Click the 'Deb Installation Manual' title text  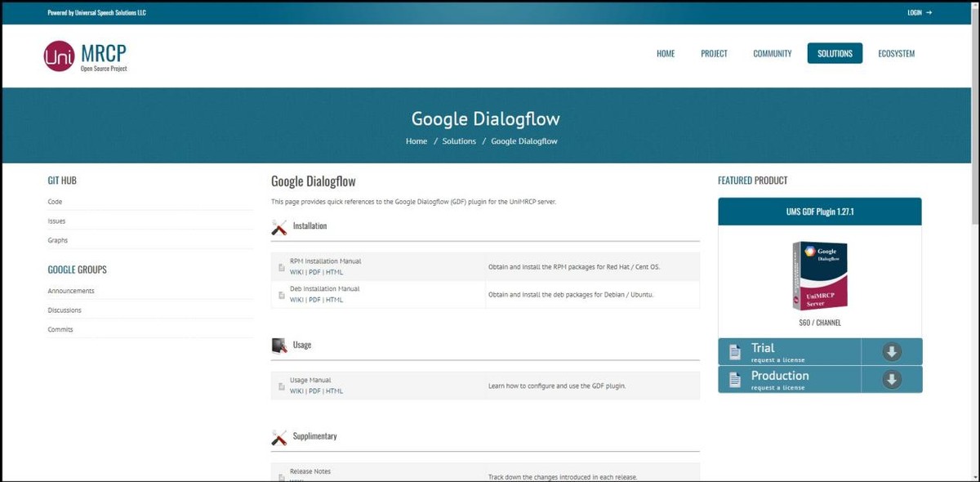click(x=325, y=289)
